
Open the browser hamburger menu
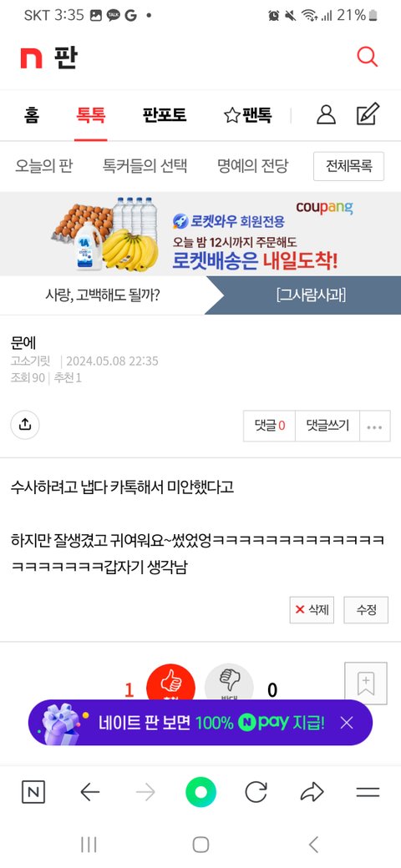coord(368,792)
